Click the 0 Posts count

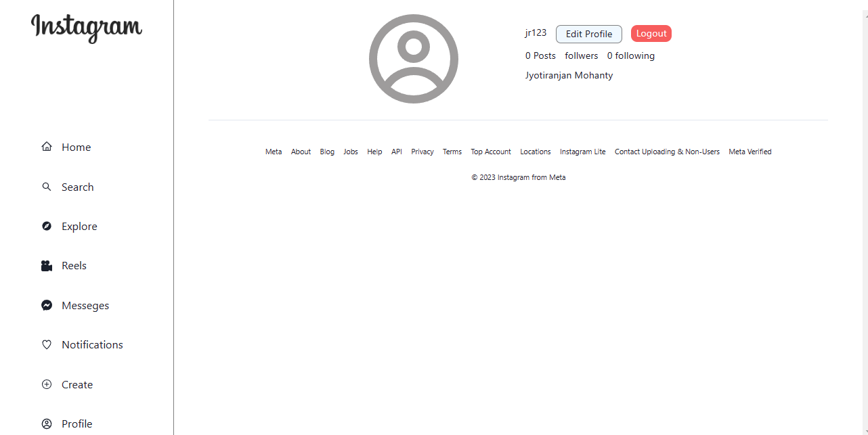[x=540, y=55]
